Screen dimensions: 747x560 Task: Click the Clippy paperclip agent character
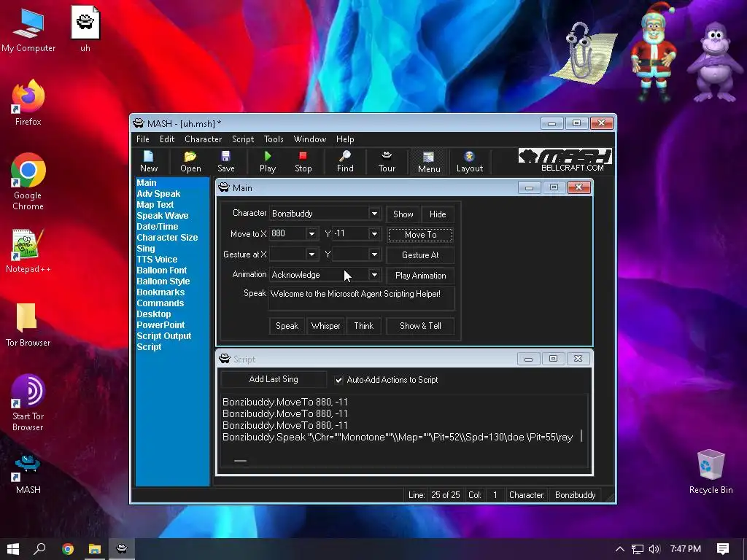coord(584,52)
